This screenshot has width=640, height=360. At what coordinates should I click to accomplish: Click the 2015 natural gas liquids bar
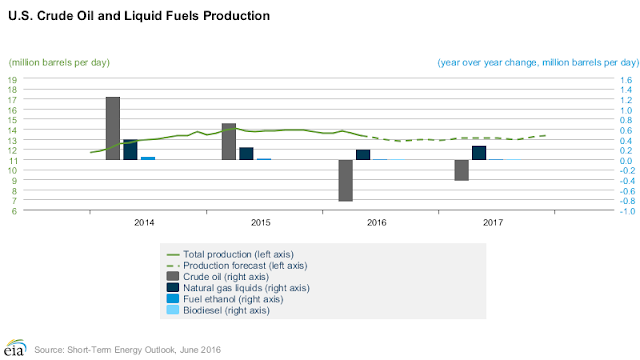pos(246,154)
